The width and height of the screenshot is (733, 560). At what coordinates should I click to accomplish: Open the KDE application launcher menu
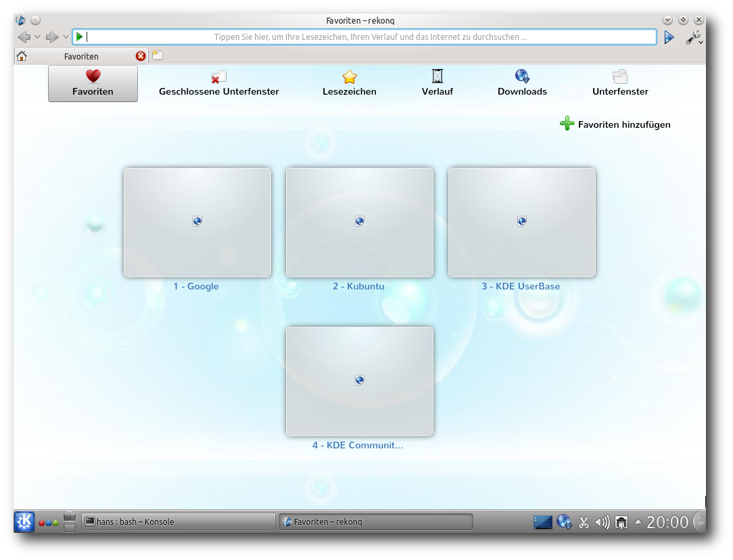click(24, 521)
